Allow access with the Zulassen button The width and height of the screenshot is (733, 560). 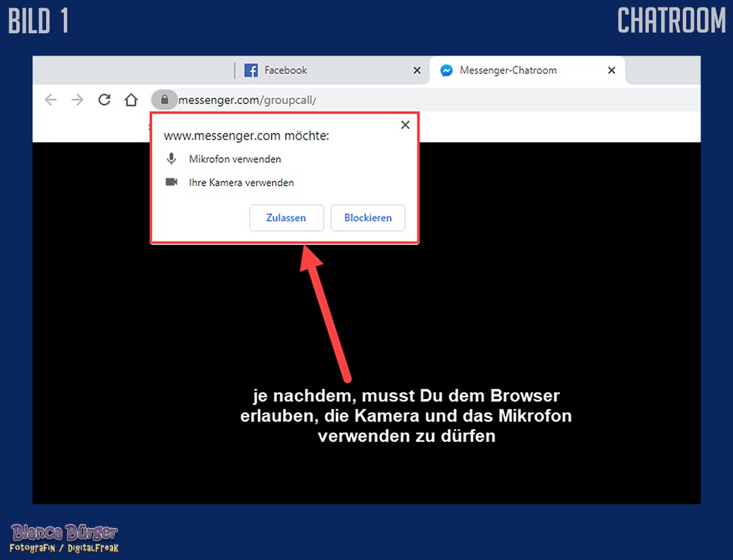click(x=286, y=218)
